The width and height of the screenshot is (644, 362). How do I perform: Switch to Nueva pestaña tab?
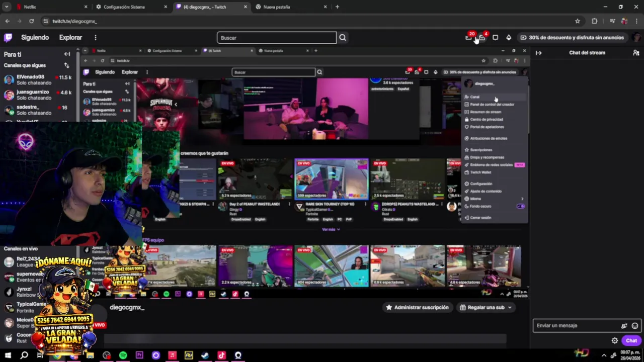291,7
